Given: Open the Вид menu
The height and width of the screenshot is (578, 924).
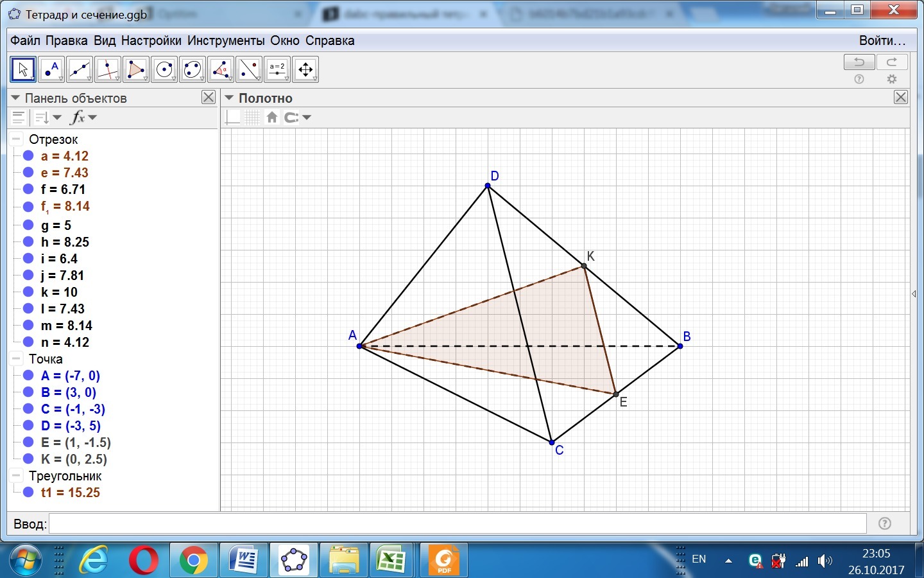Looking at the screenshot, I should coord(105,40).
